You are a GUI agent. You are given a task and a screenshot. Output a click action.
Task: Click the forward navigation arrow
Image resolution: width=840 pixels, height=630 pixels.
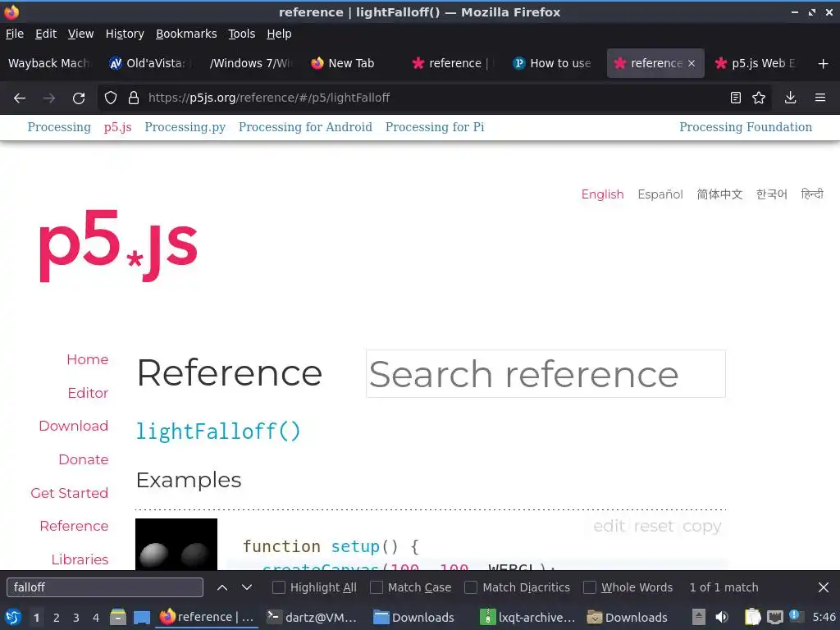tap(48, 98)
